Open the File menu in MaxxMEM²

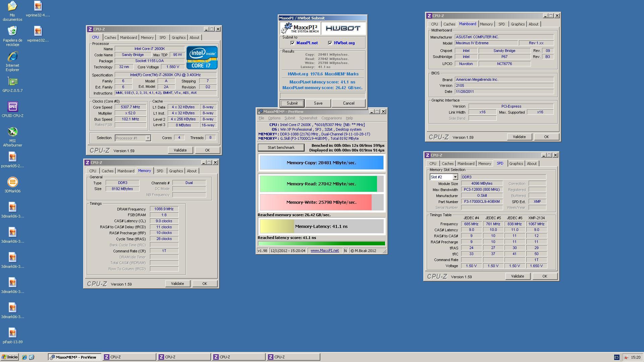point(261,118)
